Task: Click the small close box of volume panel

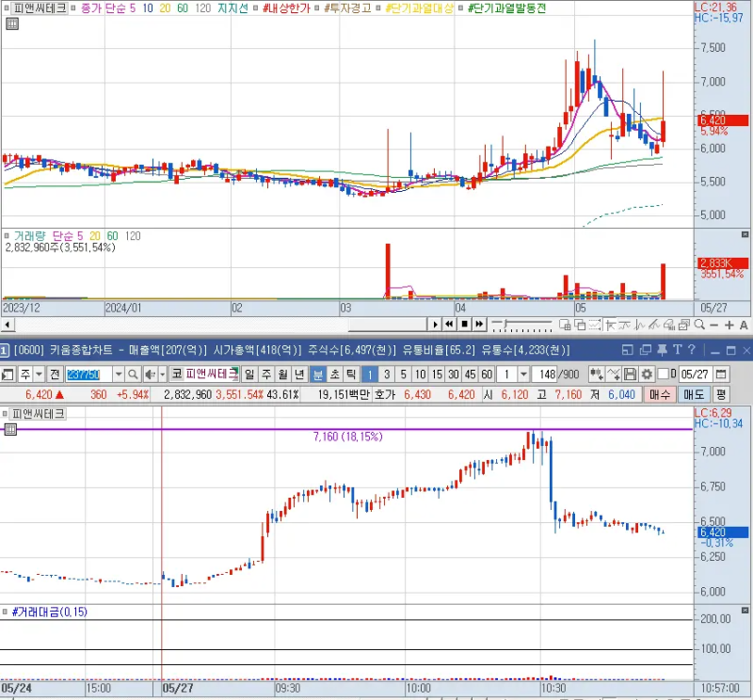Action: [745, 234]
